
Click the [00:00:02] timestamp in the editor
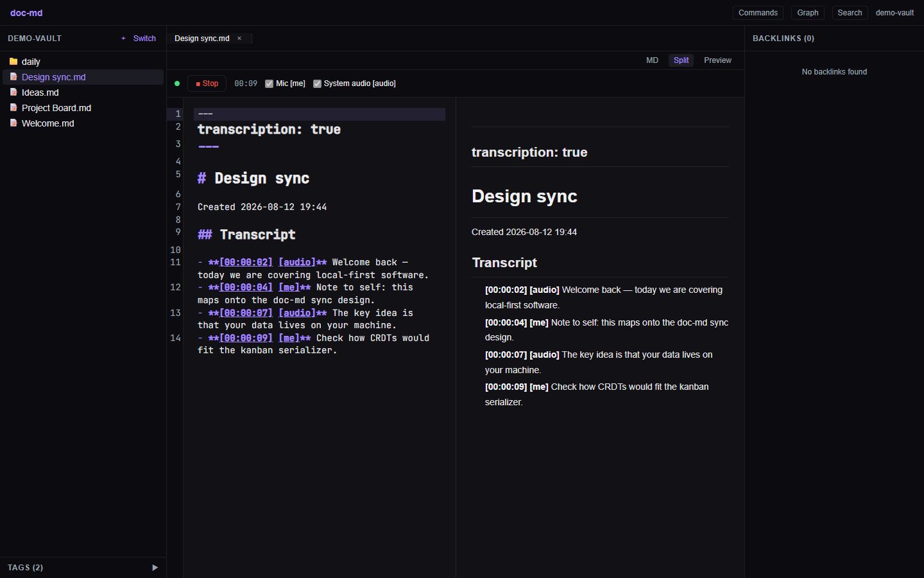[246, 262]
